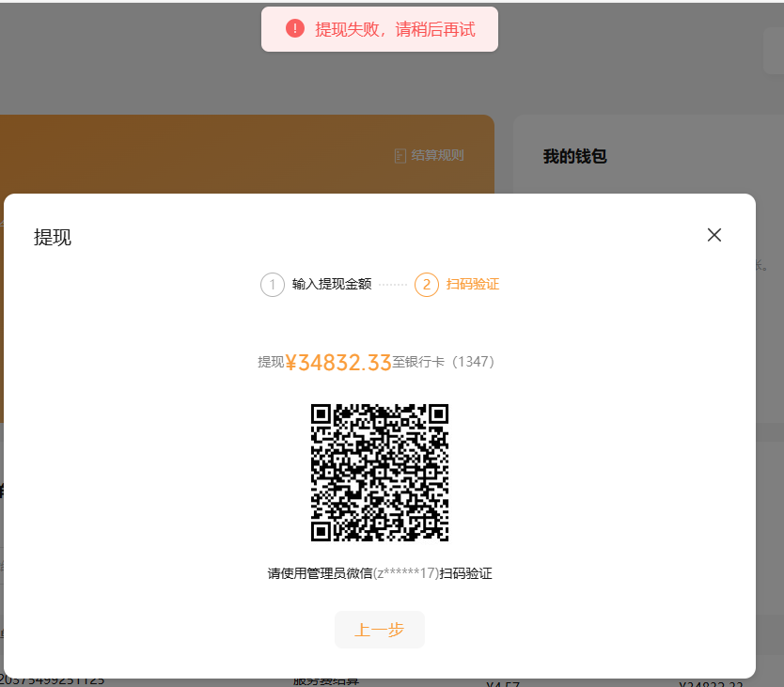Select step 1 circle 输入提现金额
784x687 pixels.
pyautogui.click(x=273, y=285)
